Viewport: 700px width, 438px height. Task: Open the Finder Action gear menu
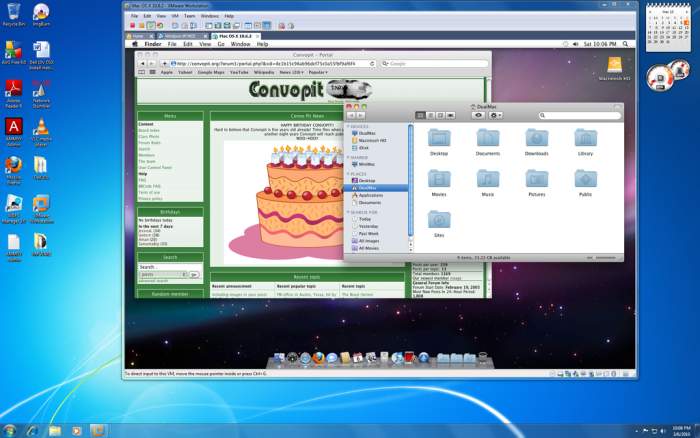point(496,115)
